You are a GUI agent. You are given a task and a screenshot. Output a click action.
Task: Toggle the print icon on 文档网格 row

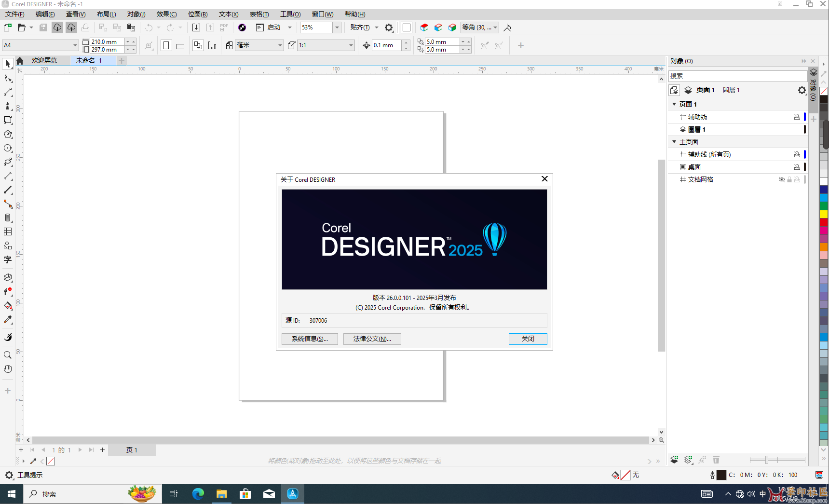tap(797, 179)
